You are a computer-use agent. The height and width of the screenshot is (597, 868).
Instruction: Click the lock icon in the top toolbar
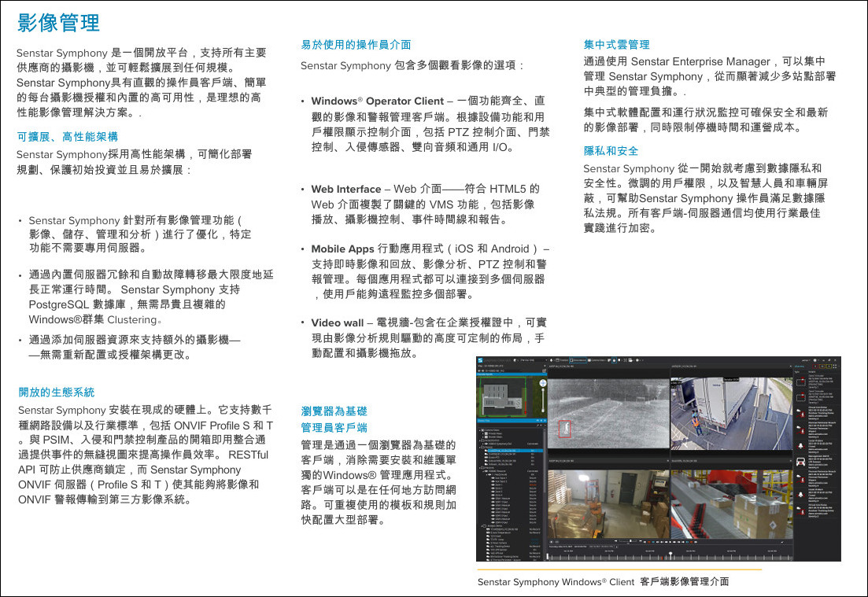coord(614,360)
